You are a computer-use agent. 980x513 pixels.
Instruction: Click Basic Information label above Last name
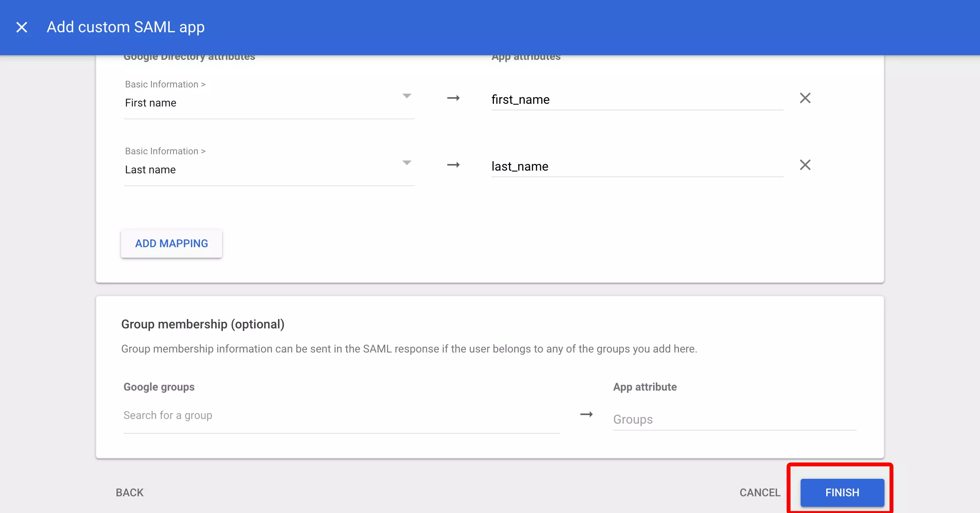coord(165,151)
